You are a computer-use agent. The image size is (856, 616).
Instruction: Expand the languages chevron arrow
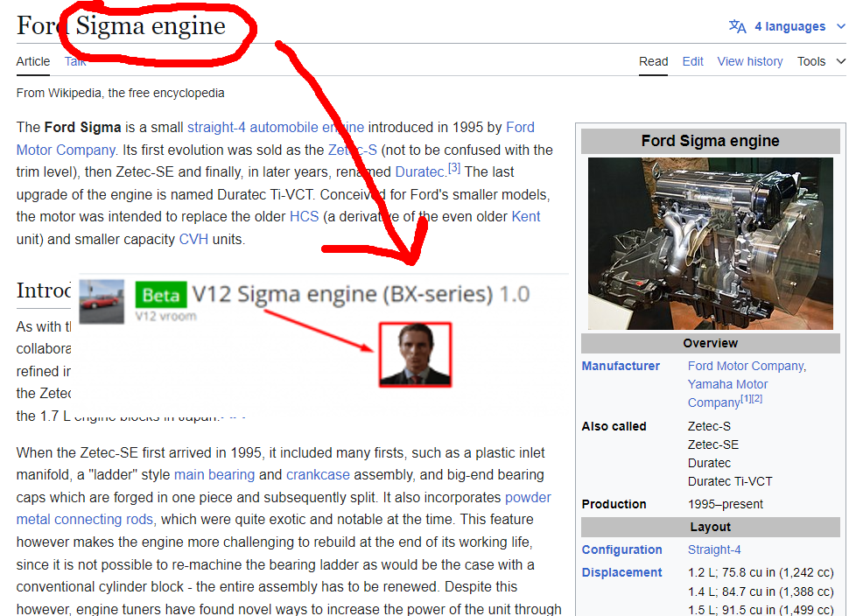(x=841, y=26)
